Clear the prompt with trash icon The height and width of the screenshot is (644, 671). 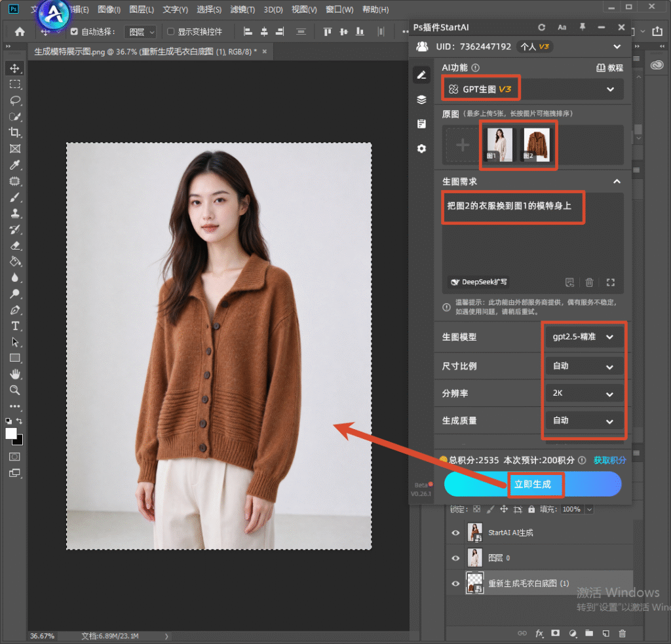(589, 282)
